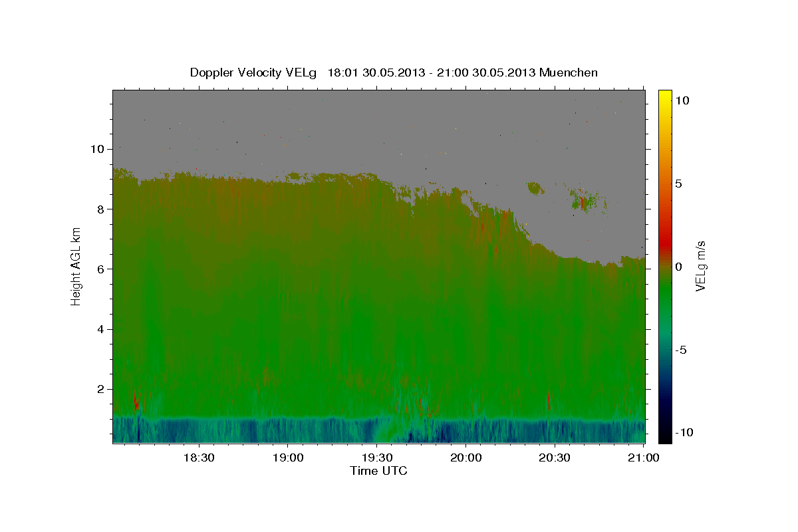The height and width of the screenshot is (532, 798).
Task: Click the colorbar value 5 label
Action: tap(679, 184)
